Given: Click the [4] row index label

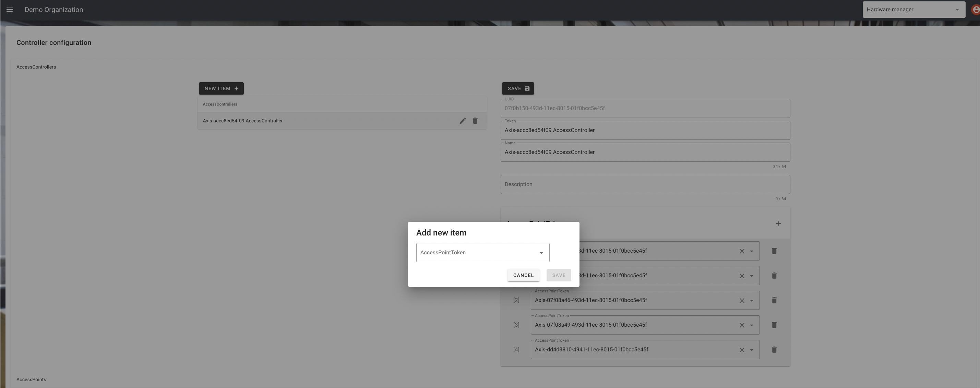Looking at the screenshot, I should click(x=516, y=350).
